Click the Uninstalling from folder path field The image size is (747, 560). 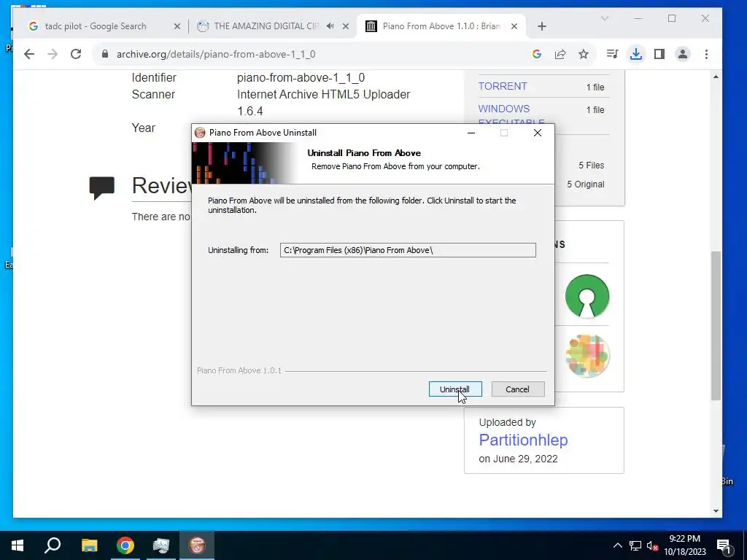[408, 250]
